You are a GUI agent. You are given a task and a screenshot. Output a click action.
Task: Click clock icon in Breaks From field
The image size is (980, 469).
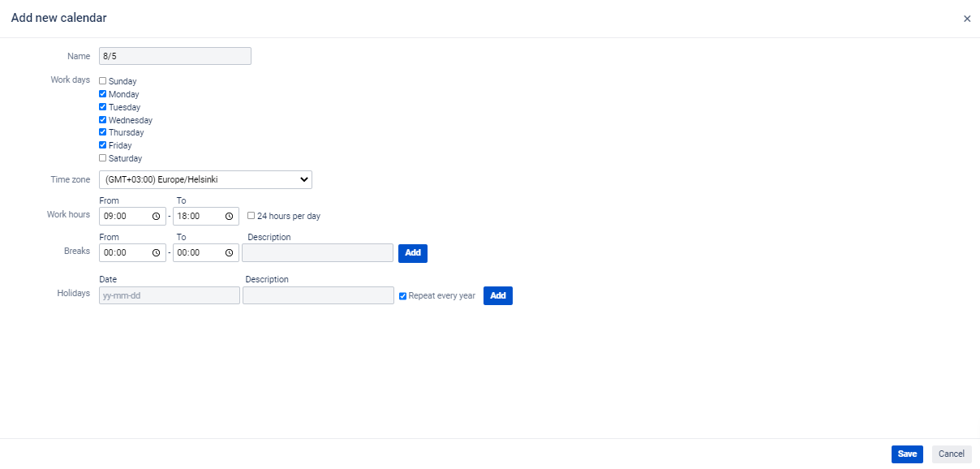[156, 253]
